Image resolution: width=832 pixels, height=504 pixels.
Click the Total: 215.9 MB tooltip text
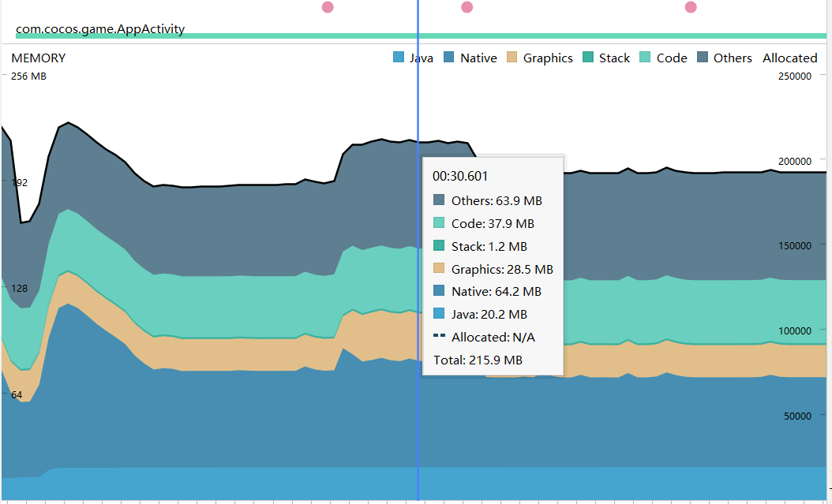(x=478, y=360)
